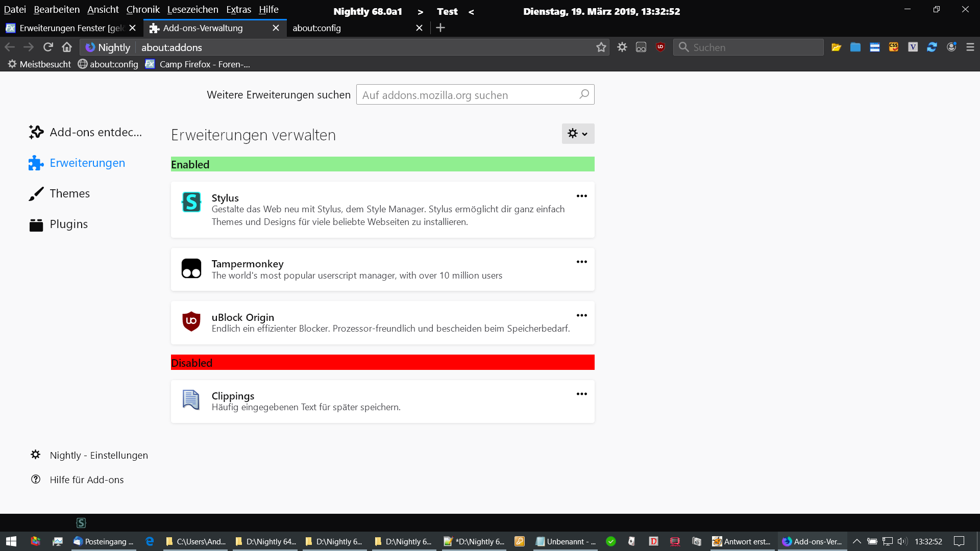
Task: Click the Stylus icon in the bottom bar
Action: [81, 523]
